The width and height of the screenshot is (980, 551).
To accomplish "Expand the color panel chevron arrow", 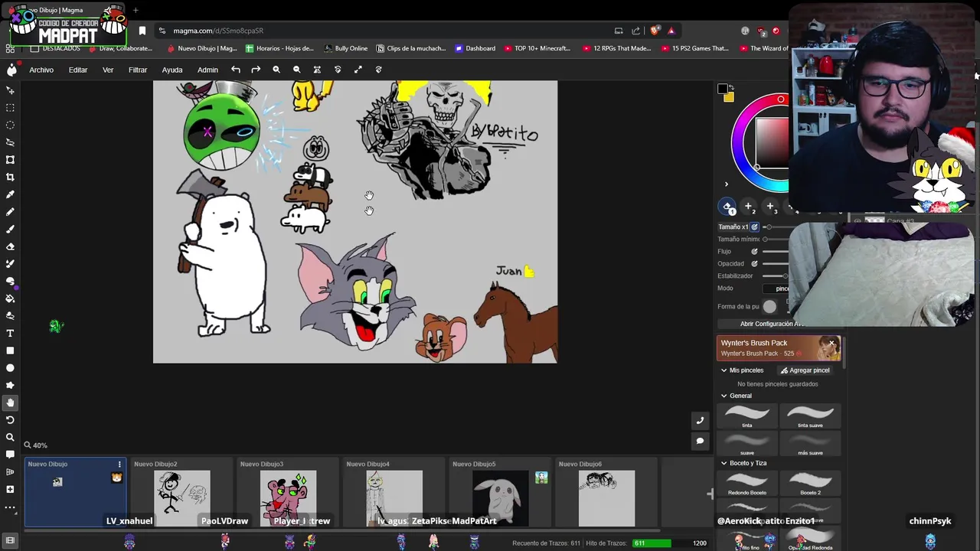I will [727, 184].
